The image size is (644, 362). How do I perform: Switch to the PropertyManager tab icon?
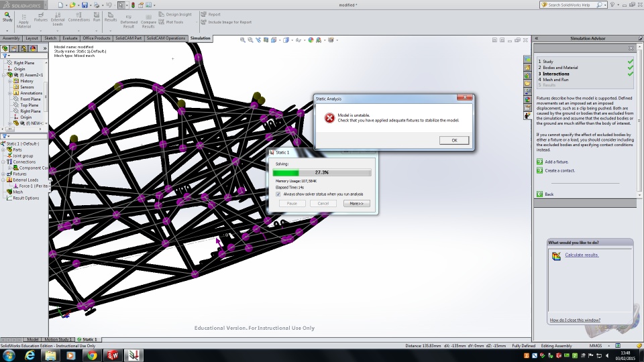pyautogui.click(x=14, y=48)
